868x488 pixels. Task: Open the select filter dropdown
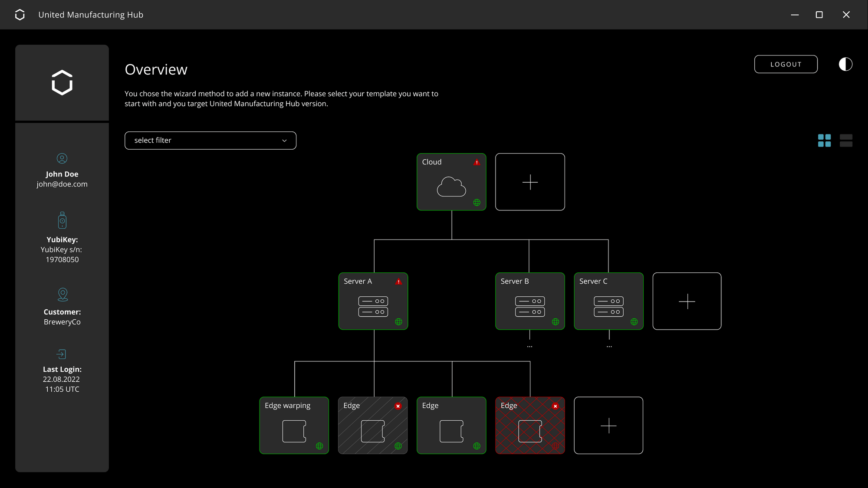click(x=210, y=140)
